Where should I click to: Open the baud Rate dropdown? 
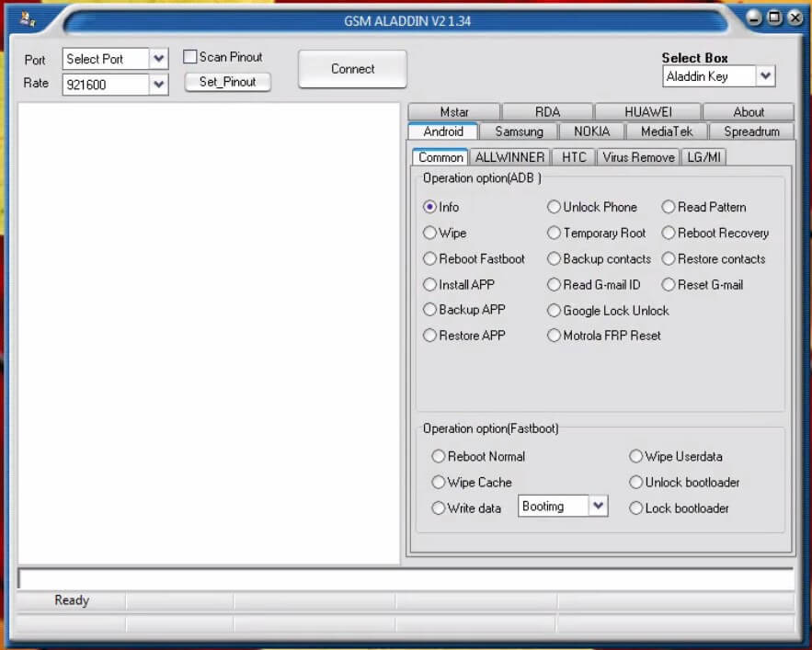[158, 83]
